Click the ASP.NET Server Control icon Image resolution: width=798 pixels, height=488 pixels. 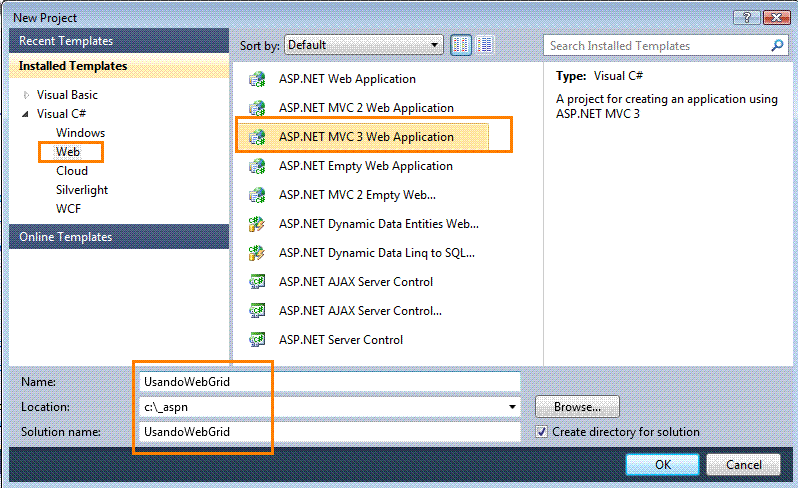pyautogui.click(x=257, y=340)
